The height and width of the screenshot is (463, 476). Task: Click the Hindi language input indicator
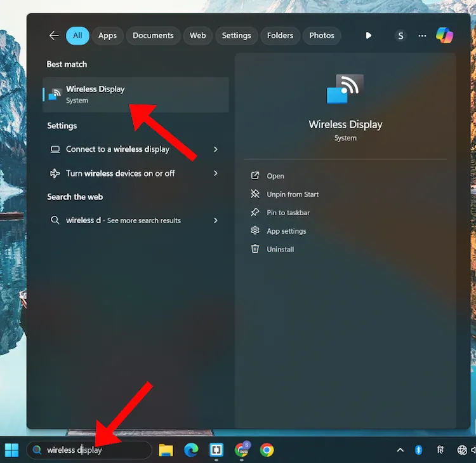pos(440,450)
